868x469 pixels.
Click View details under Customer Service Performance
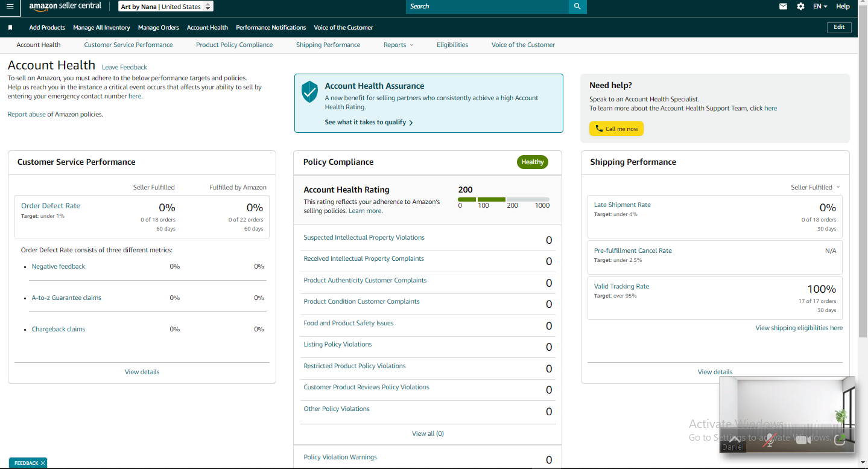click(x=142, y=372)
